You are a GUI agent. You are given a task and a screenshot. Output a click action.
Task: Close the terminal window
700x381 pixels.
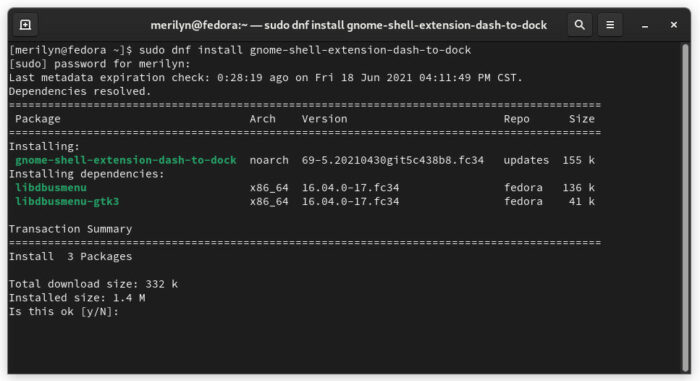point(674,25)
